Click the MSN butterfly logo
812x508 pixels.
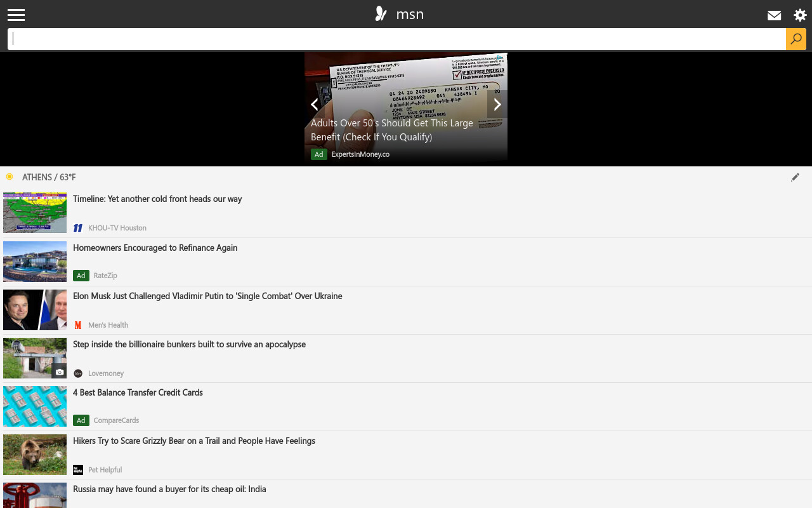click(x=381, y=14)
